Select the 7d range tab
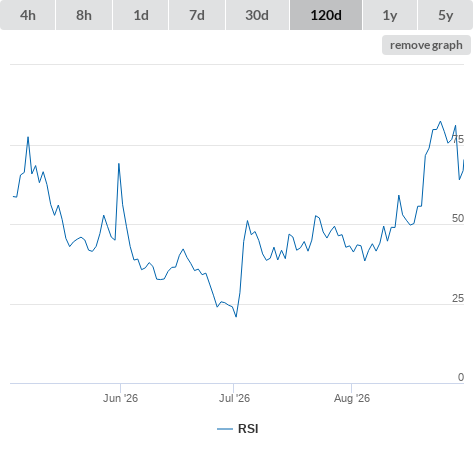 tap(197, 15)
